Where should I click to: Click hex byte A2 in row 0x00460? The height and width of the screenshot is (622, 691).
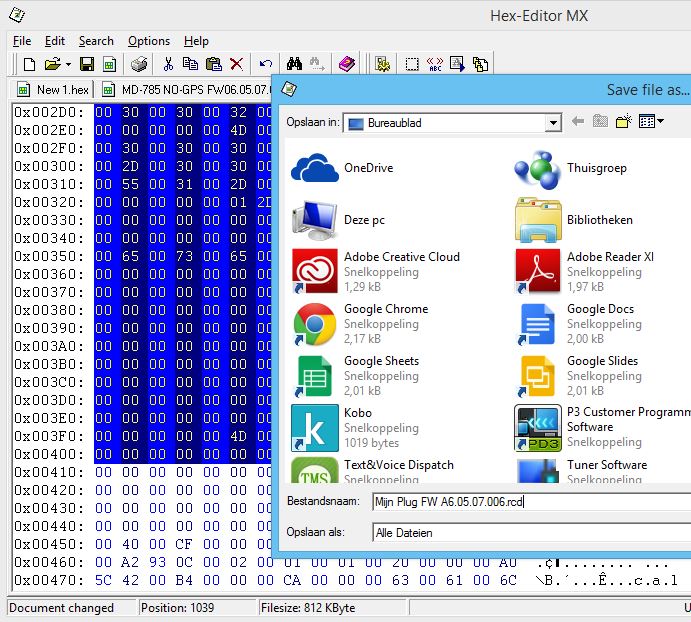click(x=130, y=562)
